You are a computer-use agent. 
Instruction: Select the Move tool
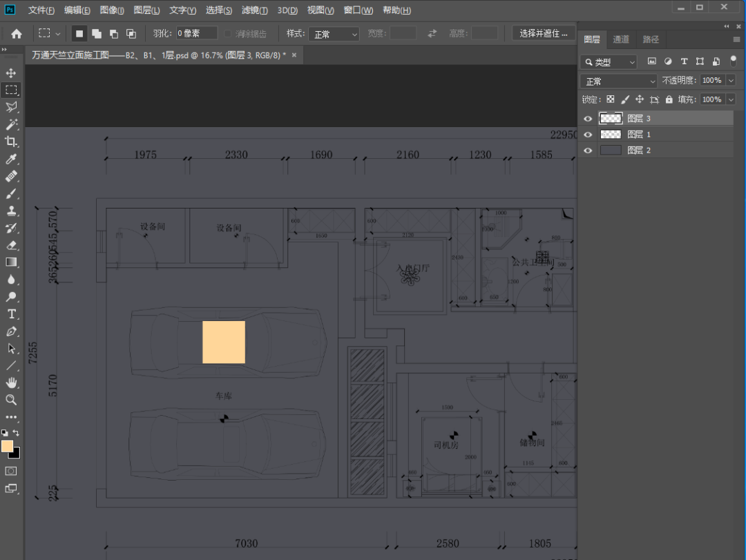(11, 73)
